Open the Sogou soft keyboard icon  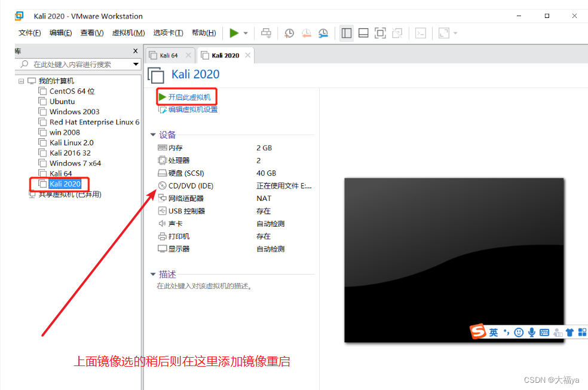[544, 332]
